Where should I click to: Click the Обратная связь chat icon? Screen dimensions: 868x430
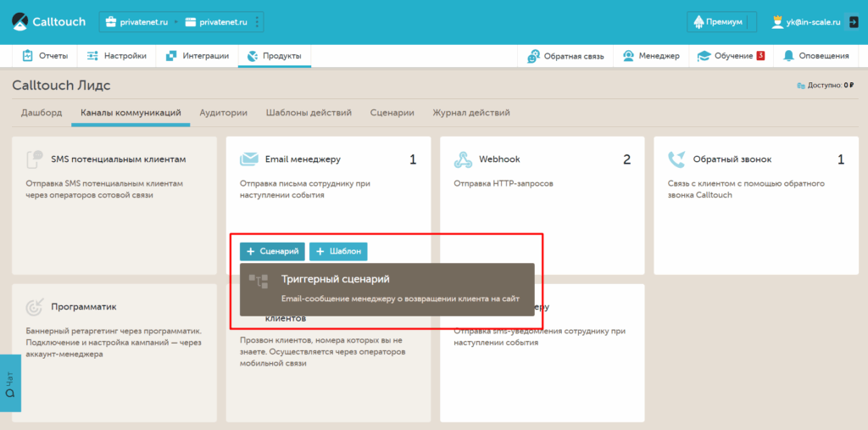click(x=533, y=56)
